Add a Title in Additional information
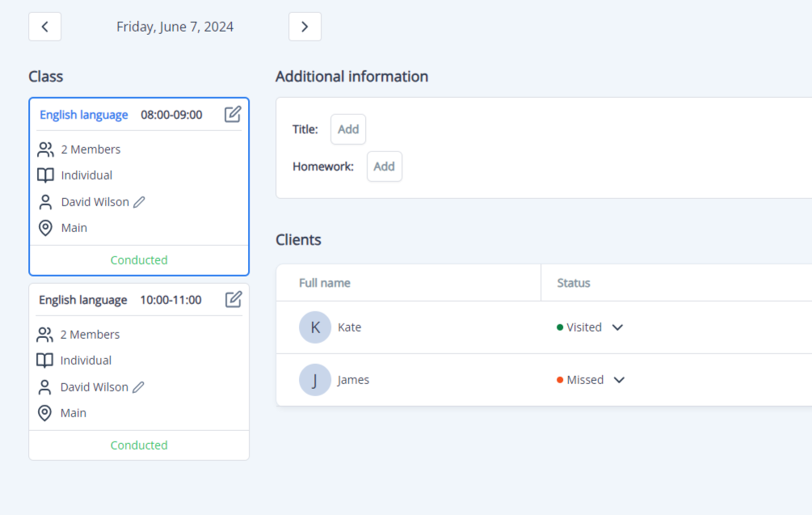This screenshot has height=515, width=812. point(347,129)
